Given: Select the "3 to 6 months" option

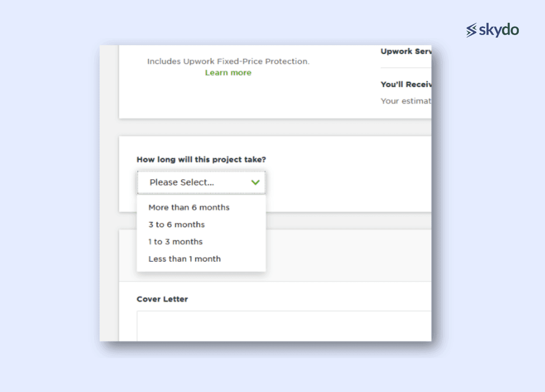Looking at the screenshot, I should pyautogui.click(x=177, y=224).
